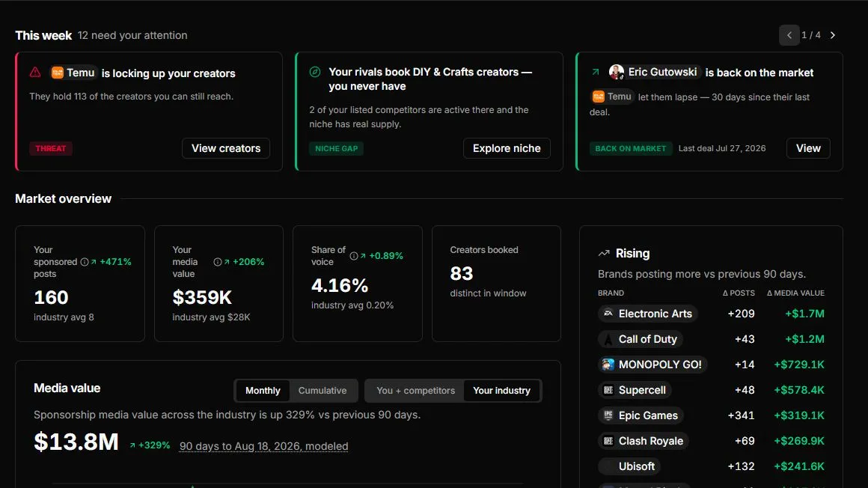
Task: Click the 4.16% share of voice value
Action: pos(339,285)
